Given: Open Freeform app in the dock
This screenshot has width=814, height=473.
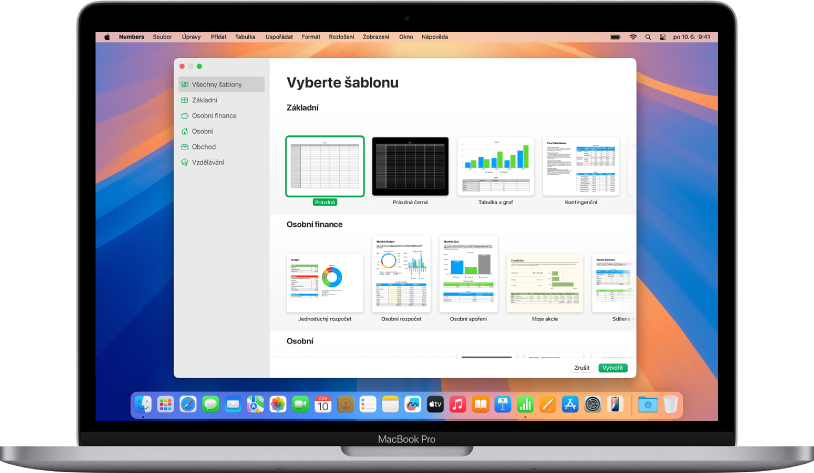Looking at the screenshot, I should coord(413,404).
